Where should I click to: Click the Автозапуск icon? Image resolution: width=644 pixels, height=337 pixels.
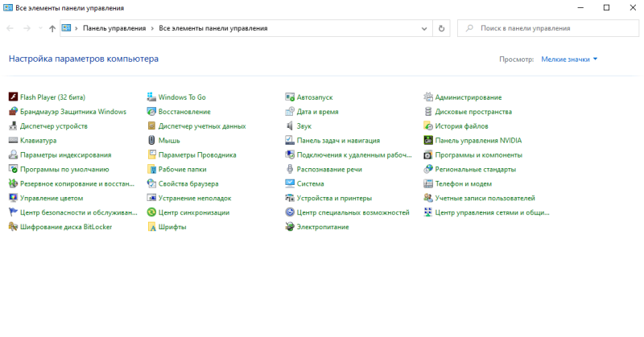pyautogui.click(x=290, y=97)
